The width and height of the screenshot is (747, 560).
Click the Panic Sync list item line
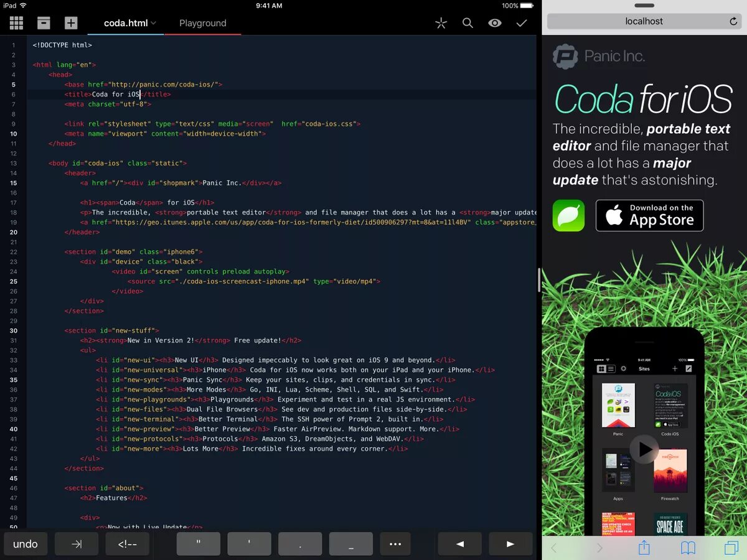click(275, 380)
